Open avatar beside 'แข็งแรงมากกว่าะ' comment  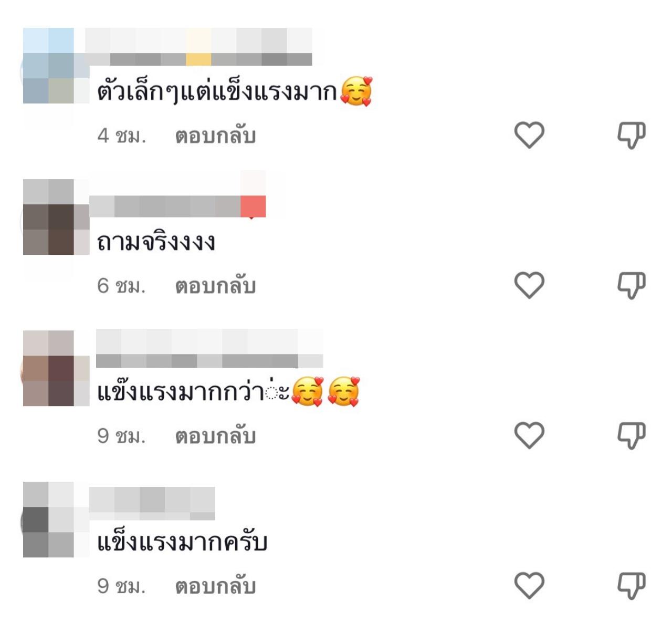click(48, 368)
